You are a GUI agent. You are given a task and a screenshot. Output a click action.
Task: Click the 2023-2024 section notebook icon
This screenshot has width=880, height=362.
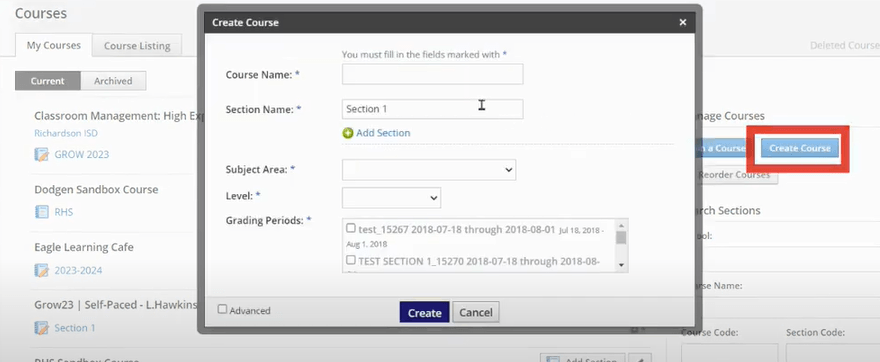pyautogui.click(x=42, y=271)
